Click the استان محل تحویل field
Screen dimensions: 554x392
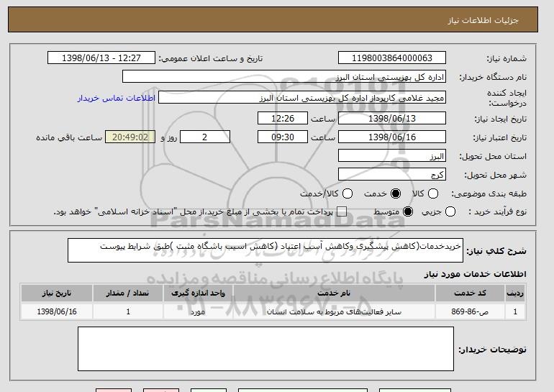[392, 156]
